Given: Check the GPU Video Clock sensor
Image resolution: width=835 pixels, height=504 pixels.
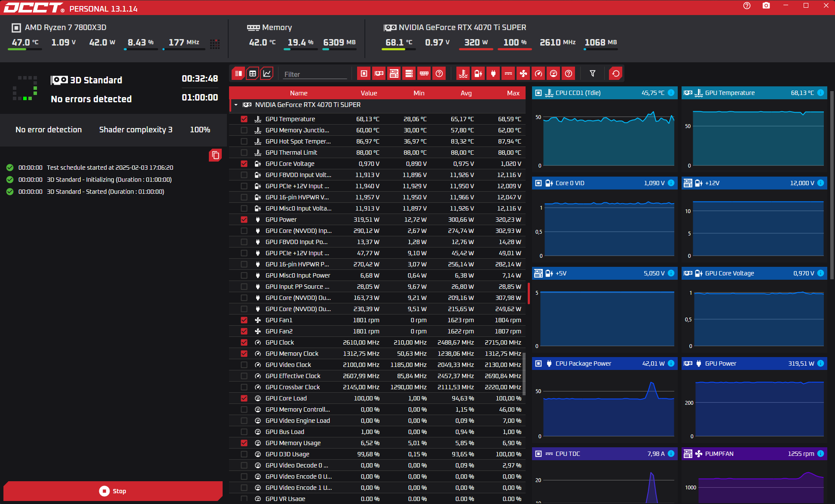Looking at the screenshot, I should tap(244, 365).
